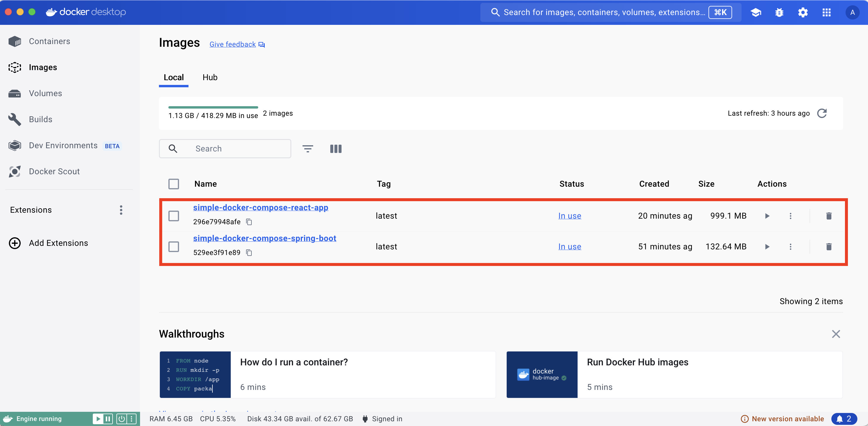
Task: Open the engine options menu in status bar
Action: 132,419
